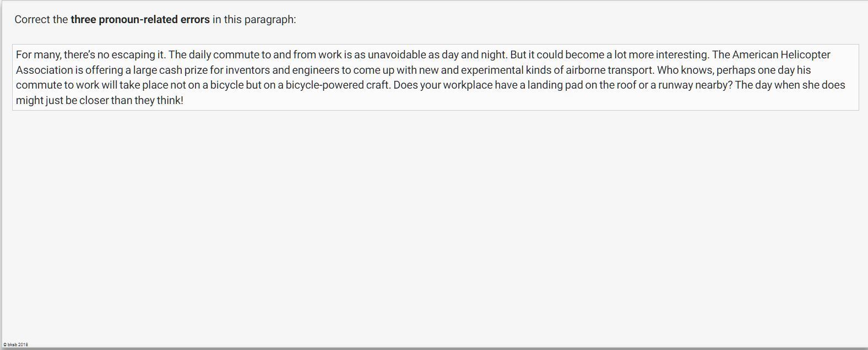The image size is (868, 350).
Task: Click the word "experimental" in the paragraph
Action: pyautogui.click(x=492, y=70)
